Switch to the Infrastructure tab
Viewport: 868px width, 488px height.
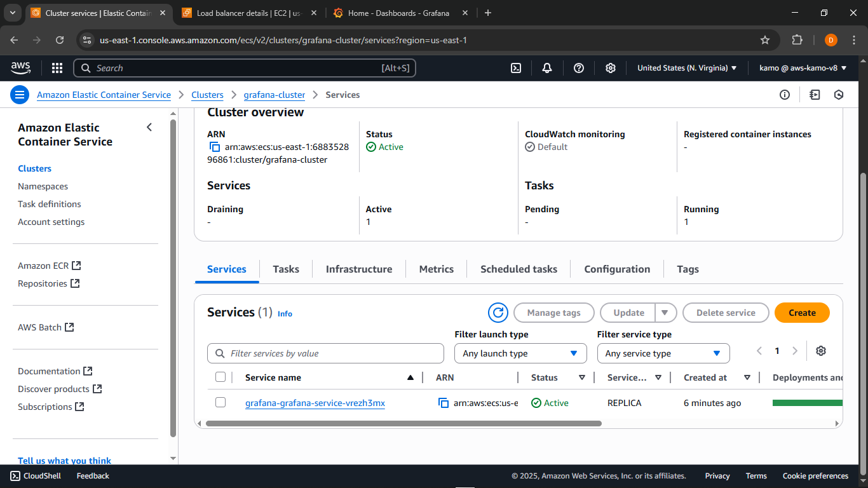click(x=358, y=269)
